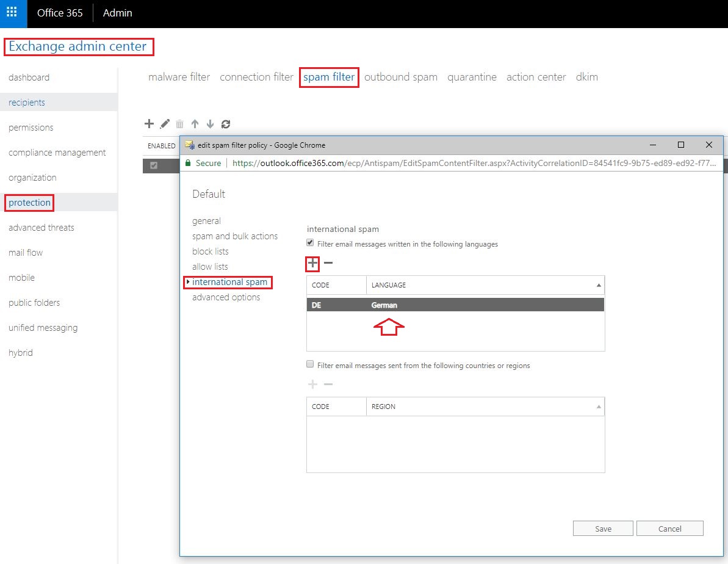The height and width of the screenshot is (564, 728).
Task: Open the outbound spam tab
Action: (401, 77)
